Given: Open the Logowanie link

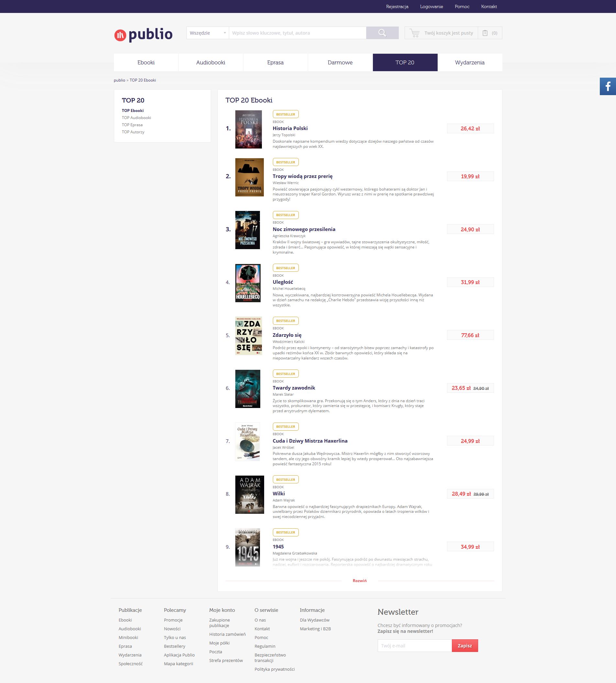Looking at the screenshot, I should click(x=431, y=6).
